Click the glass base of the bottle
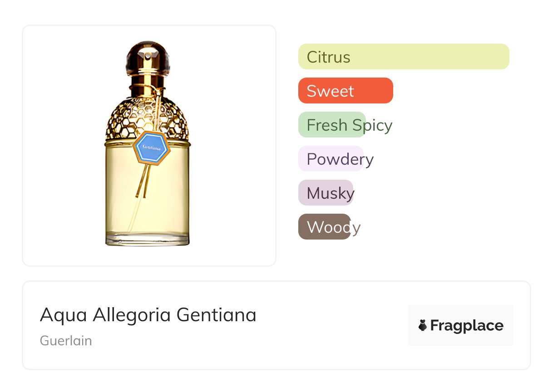 147,239
